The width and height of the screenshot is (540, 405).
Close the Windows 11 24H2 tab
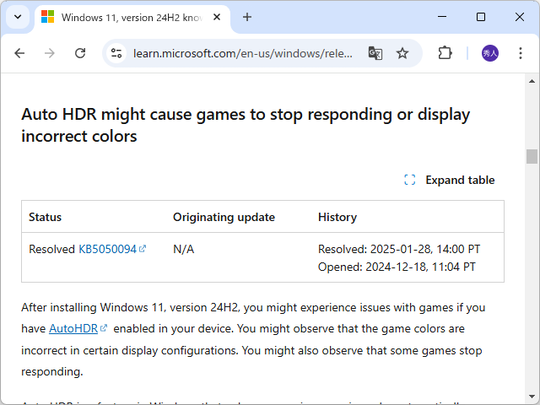[x=217, y=17]
